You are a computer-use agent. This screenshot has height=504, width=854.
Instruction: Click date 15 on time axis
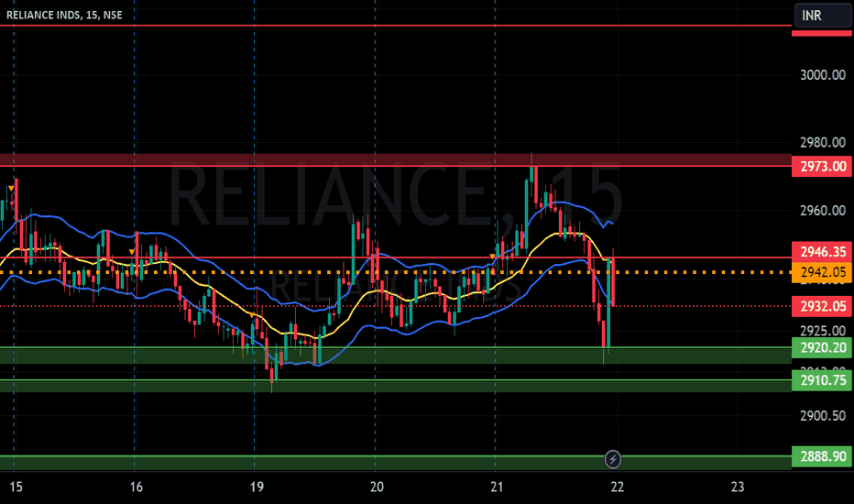[x=16, y=487]
